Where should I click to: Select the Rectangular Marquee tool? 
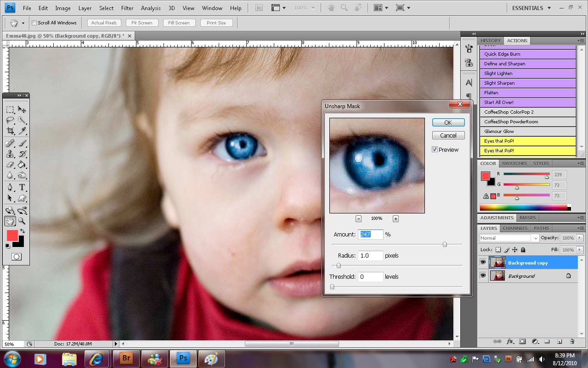click(10, 109)
